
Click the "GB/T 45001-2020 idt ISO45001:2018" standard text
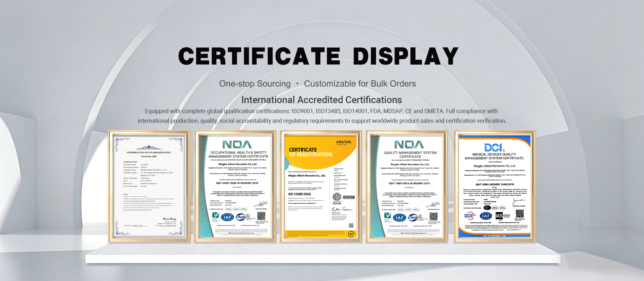(x=237, y=183)
